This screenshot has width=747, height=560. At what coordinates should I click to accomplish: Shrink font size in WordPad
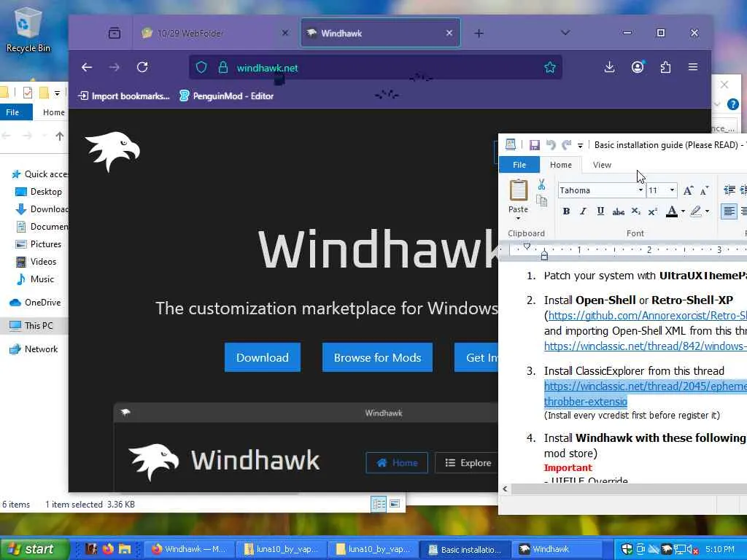pos(704,190)
